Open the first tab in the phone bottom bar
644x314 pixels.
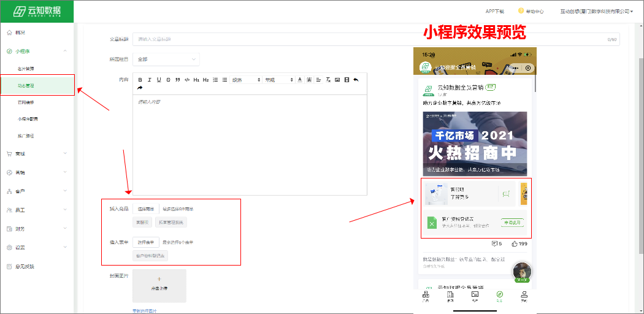[x=426, y=296]
